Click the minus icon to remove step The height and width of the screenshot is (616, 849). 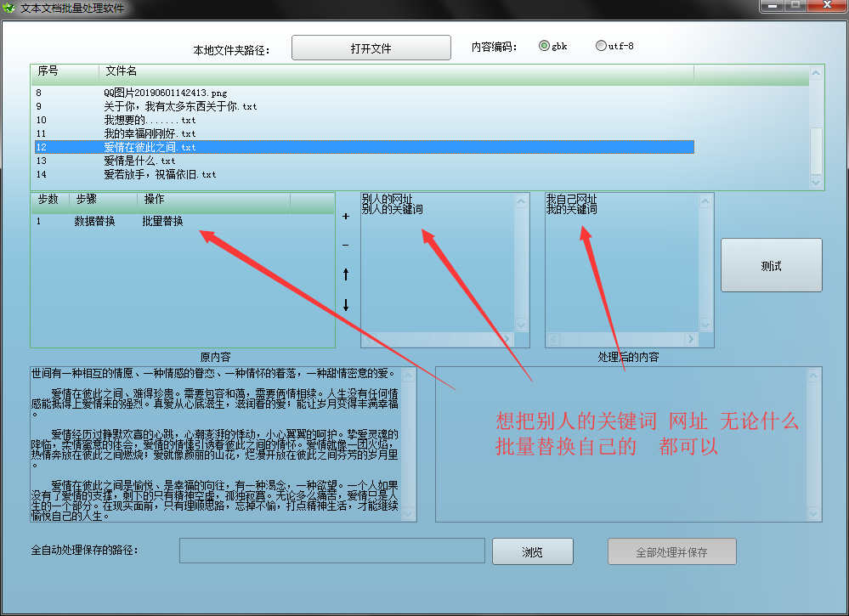click(345, 246)
